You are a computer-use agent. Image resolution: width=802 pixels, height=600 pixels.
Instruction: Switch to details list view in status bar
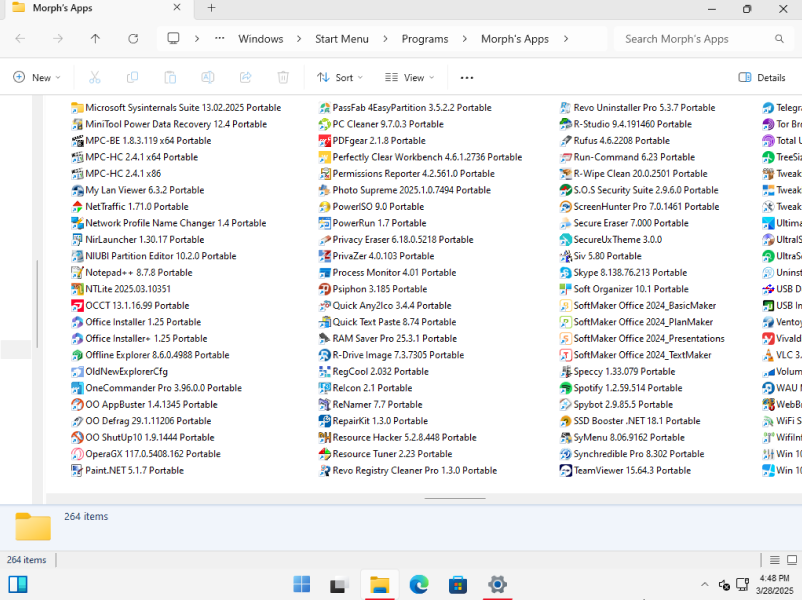(x=774, y=560)
